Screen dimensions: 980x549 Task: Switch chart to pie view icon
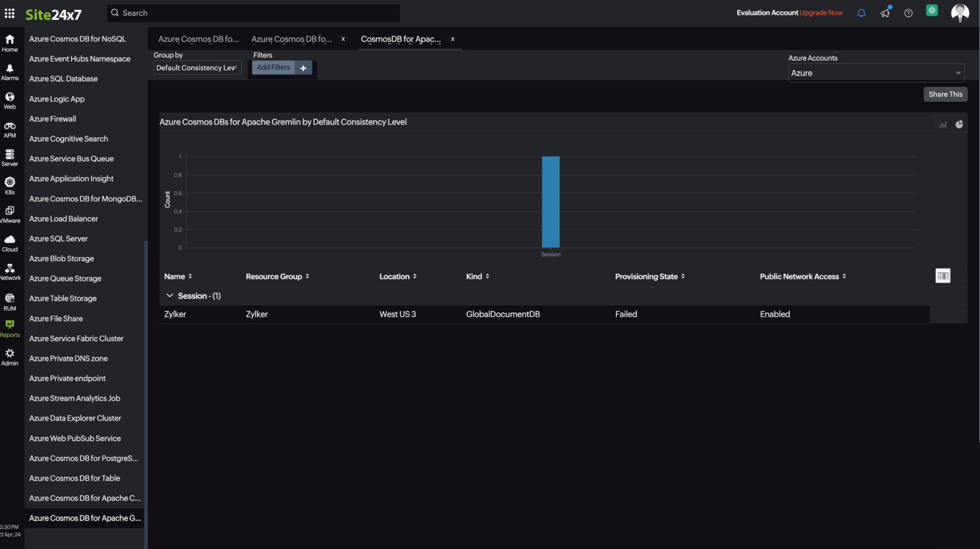[959, 124]
